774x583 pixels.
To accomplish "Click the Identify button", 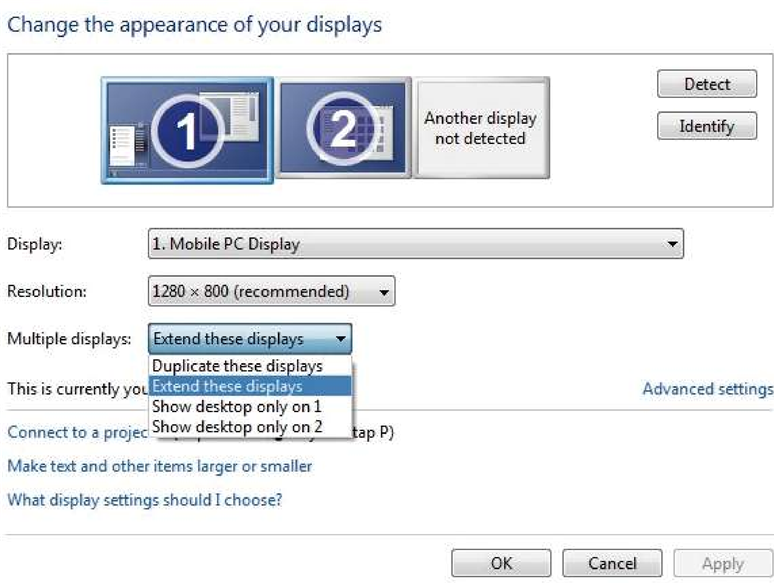I will [707, 127].
